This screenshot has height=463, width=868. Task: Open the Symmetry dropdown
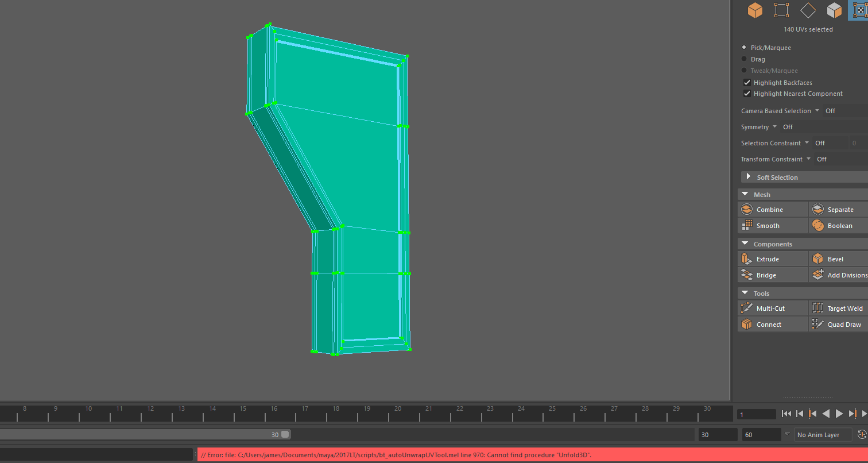(x=774, y=126)
